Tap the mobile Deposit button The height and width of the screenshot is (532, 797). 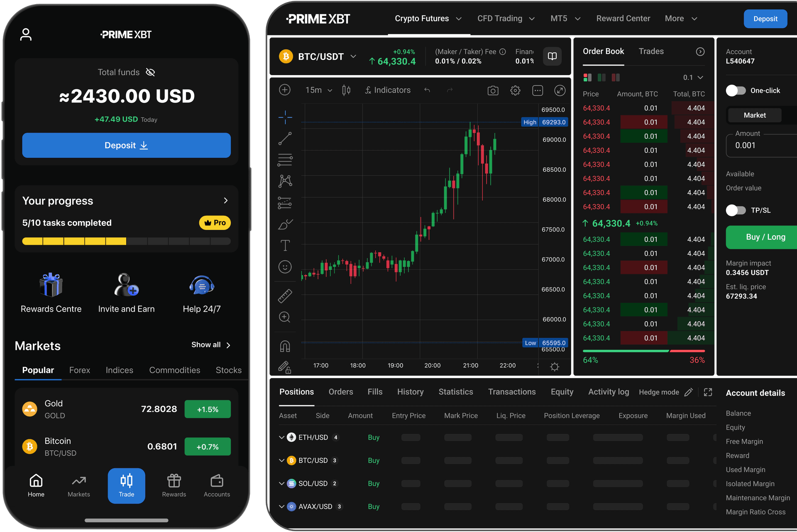126,145
